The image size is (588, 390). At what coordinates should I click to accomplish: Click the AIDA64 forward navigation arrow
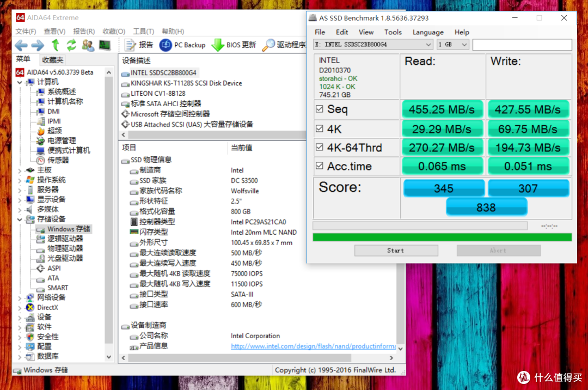38,45
